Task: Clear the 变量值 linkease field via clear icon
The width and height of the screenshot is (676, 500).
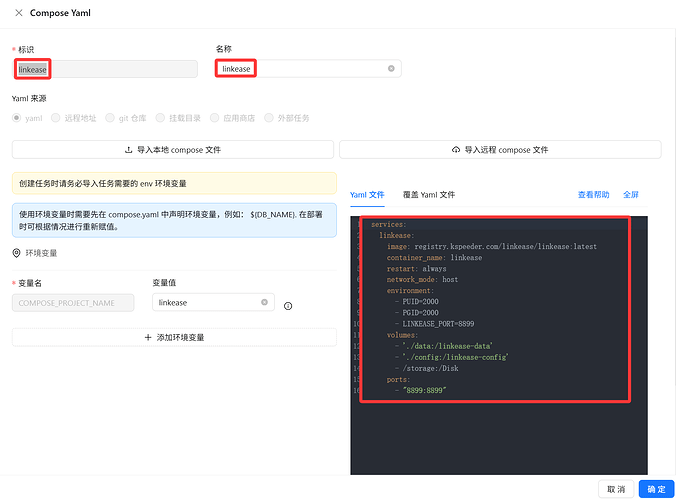Action: [x=265, y=302]
